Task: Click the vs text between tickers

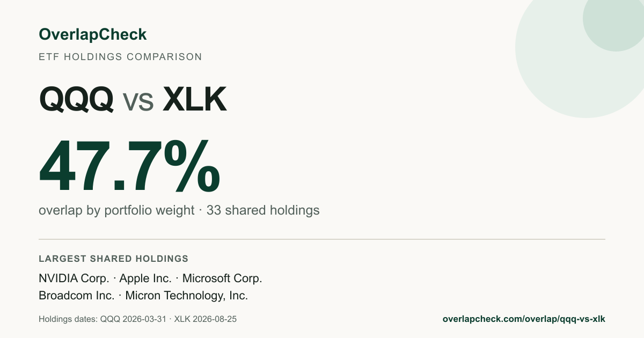Action: [x=138, y=102]
